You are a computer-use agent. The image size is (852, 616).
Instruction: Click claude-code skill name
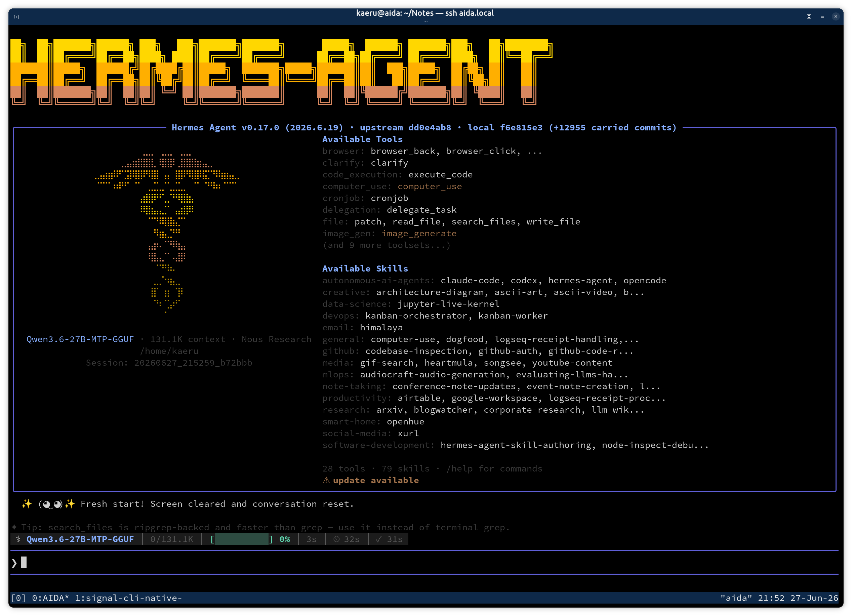tap(470, 281)
